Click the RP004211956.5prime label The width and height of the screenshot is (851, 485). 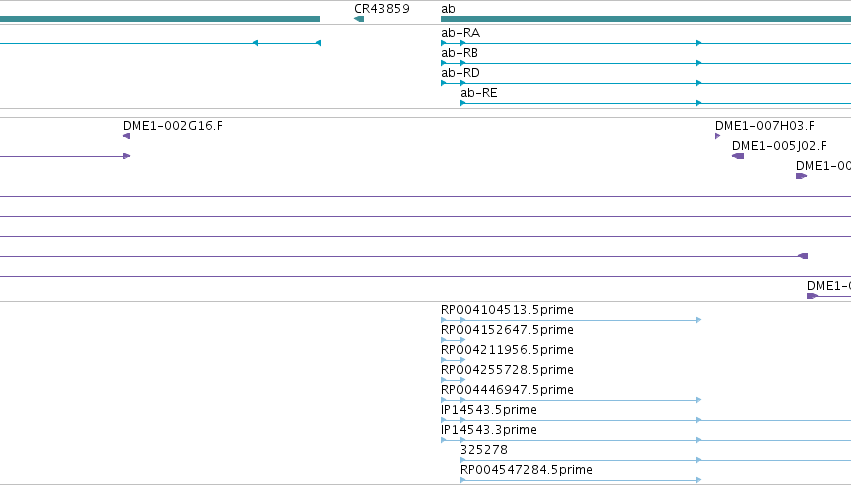(507, 350)
